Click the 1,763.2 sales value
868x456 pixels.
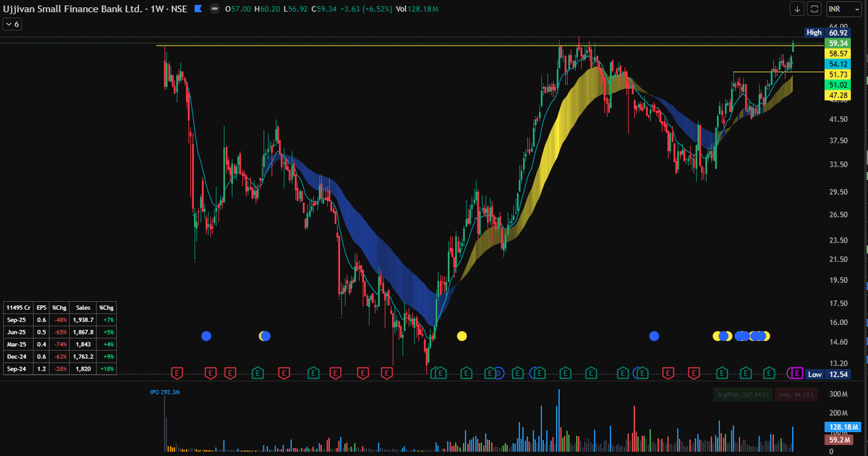[x=82, y=355]
